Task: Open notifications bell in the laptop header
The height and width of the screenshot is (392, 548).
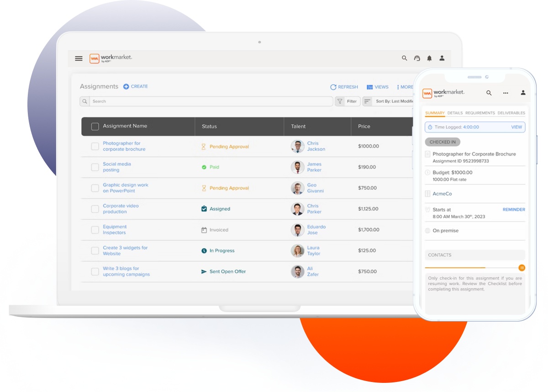Action: (429, 58)
